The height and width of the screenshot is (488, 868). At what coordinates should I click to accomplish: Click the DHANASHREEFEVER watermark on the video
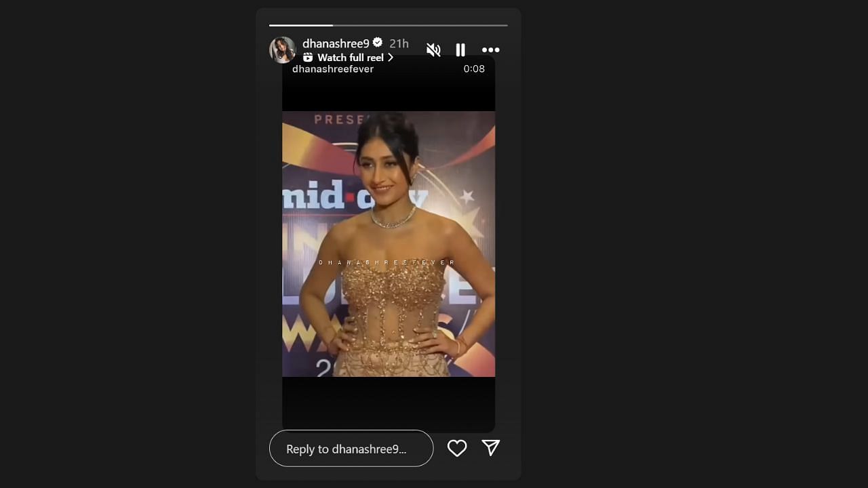pos(387,262)
